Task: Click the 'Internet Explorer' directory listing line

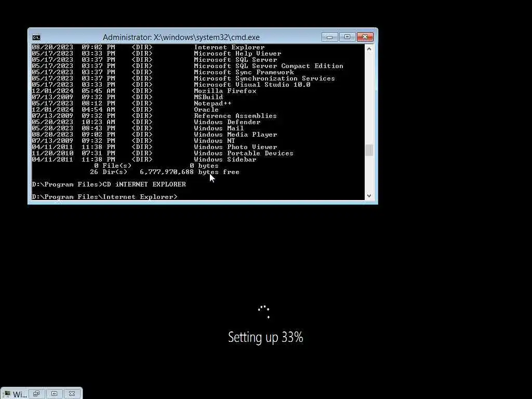Action: [x=148, y=47]
